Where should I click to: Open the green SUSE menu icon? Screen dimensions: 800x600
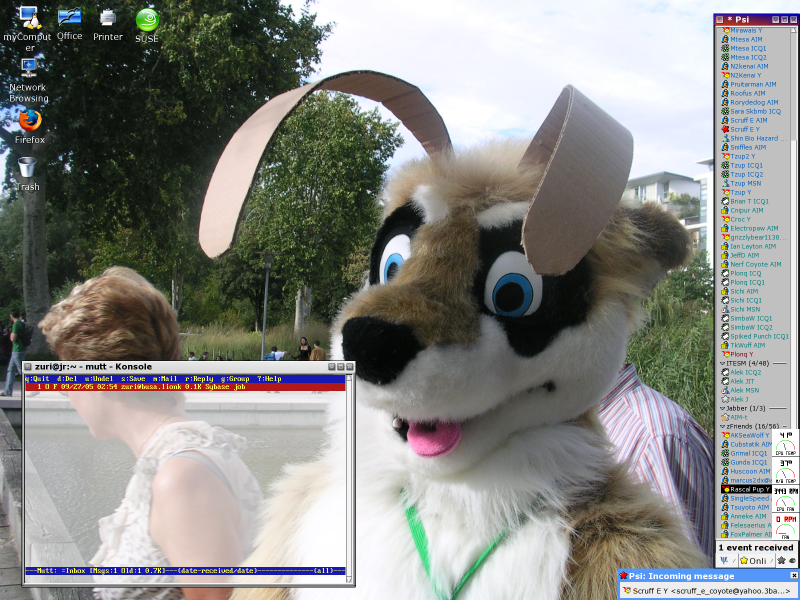tap(147, 21)
